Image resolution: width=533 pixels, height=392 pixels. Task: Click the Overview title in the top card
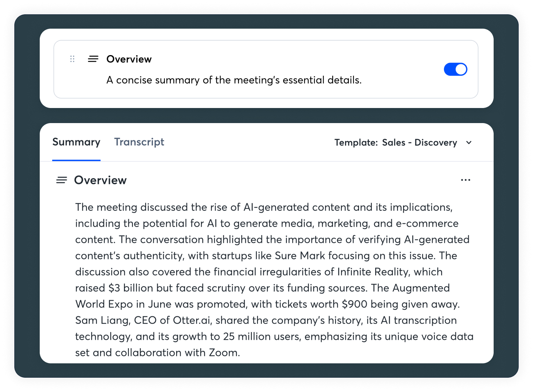(x=129, y=59)
